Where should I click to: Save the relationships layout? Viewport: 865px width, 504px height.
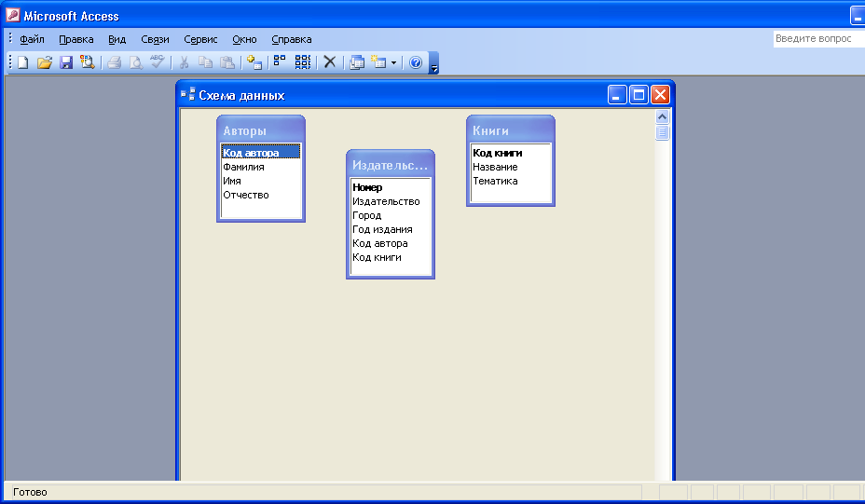click(66, 62)
